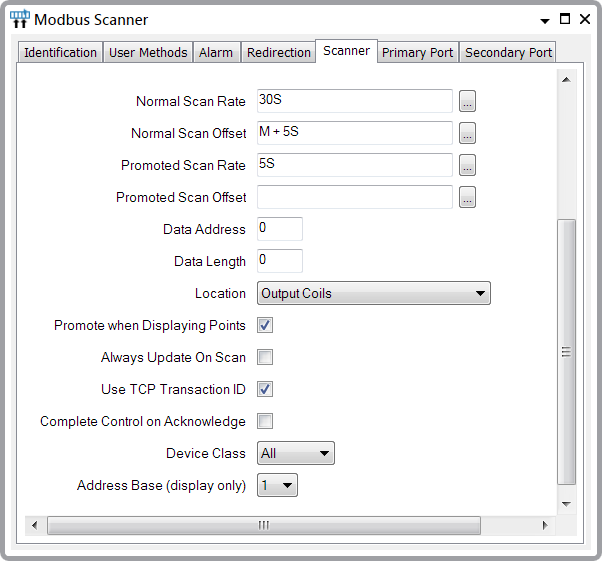
Task: Click vertical scrollbar up arrow
Action: click(566, 80)
